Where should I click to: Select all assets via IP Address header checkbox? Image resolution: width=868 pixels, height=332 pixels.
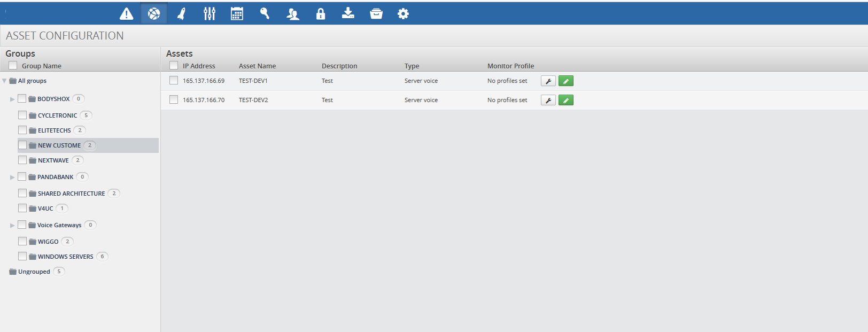[174, 66]
